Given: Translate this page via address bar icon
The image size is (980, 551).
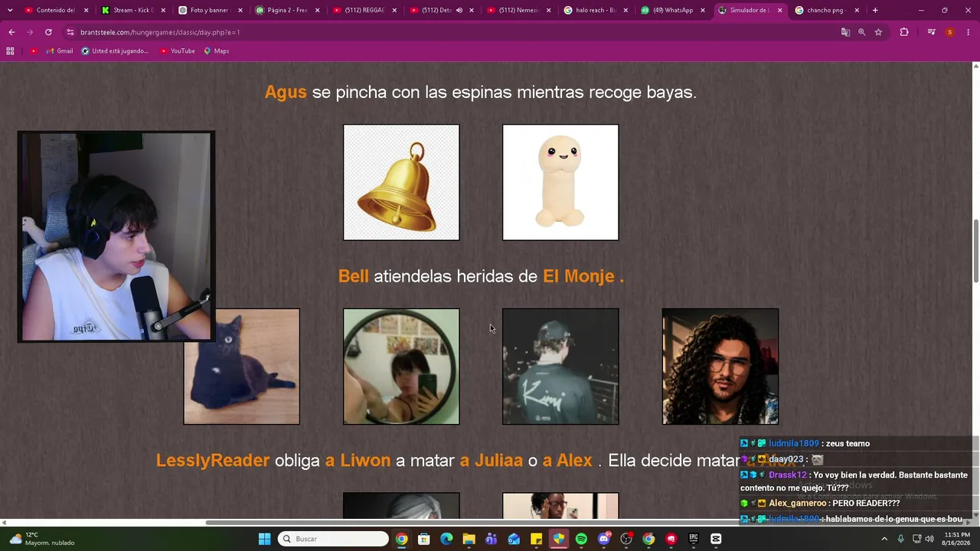Looking at the screenshot, I should 845,32.
